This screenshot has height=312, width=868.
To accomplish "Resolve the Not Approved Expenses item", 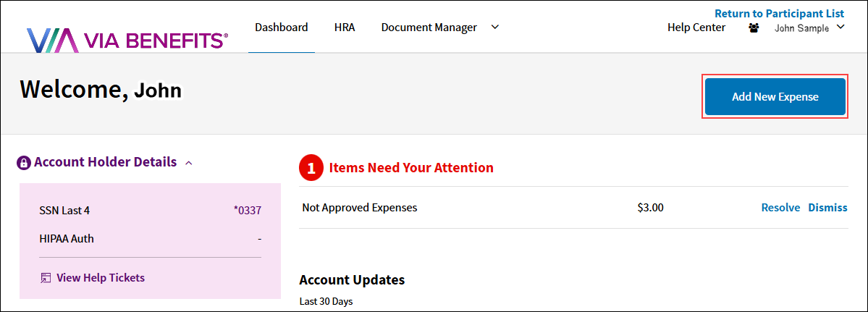I will [780, 208].
